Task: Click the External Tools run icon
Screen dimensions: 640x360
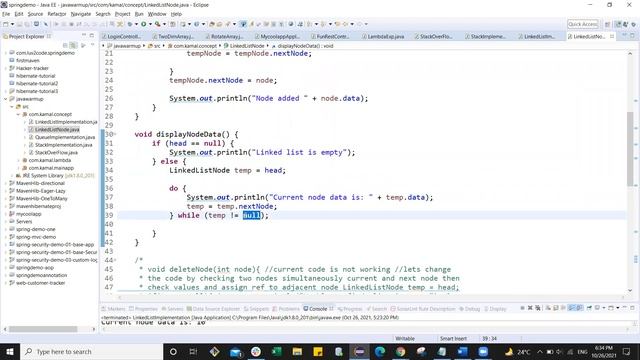Action: [158, 24]
